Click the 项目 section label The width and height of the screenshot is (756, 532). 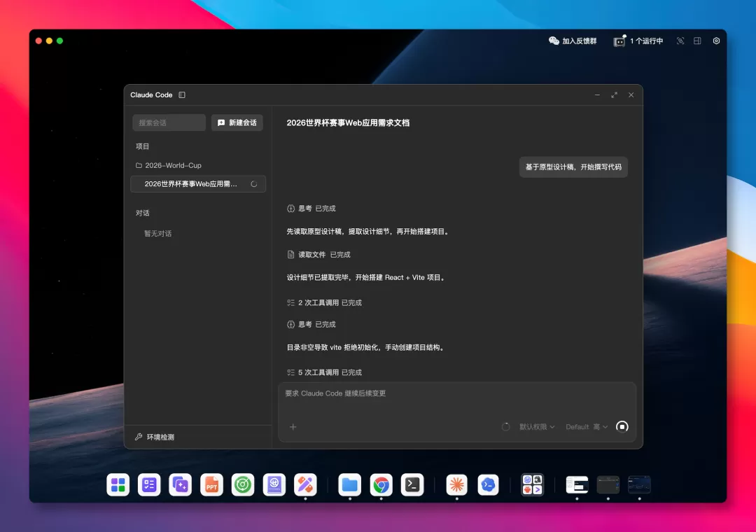click(x=142, y=146)
